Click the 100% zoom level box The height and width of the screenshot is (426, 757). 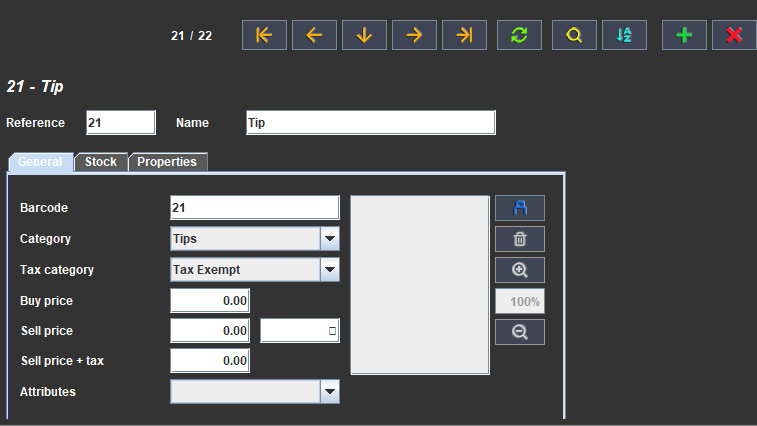click(x=520, y=301)
